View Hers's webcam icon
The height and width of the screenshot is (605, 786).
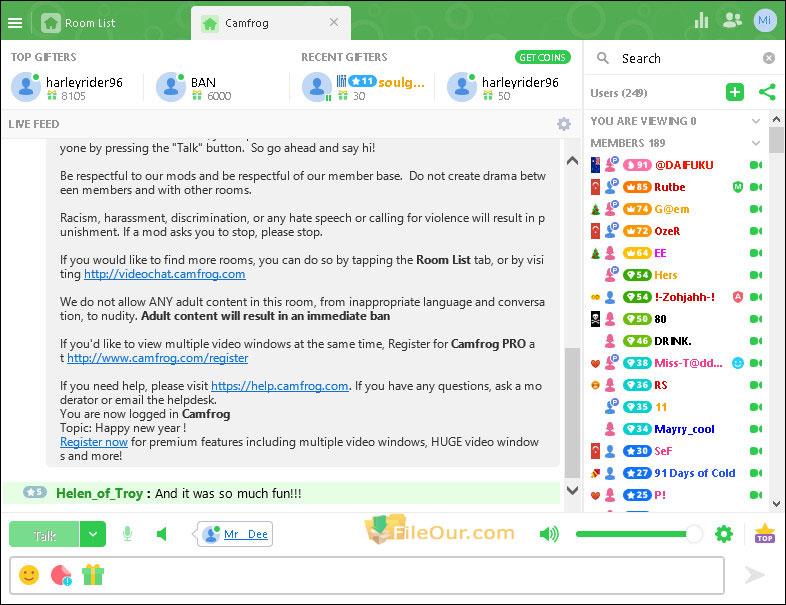[x=756, y=275]
